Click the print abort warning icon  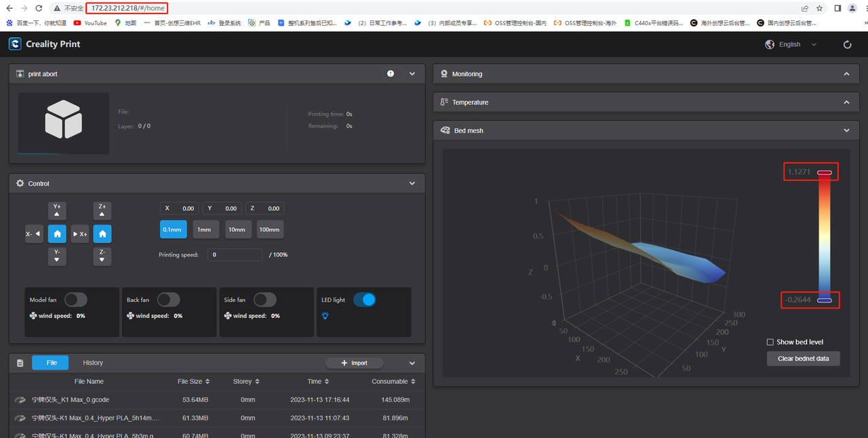[391, 74]
